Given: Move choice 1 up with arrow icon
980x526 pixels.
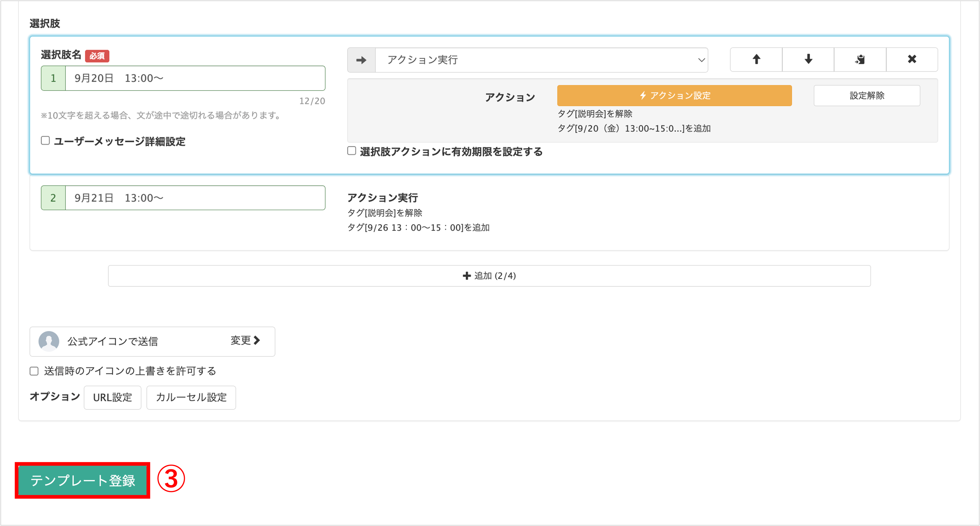Looking at the screenshot, I should 756,59.
